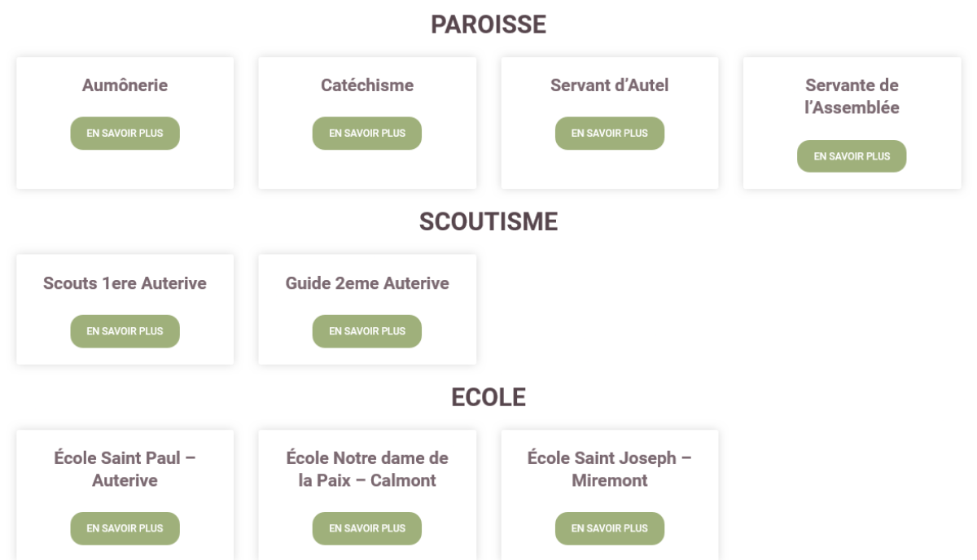Click En savoir plus under Guide 2eme Auterive
The height and width of the screenshot is (560, 977).
pyautogui.click(x=367, y=331)
